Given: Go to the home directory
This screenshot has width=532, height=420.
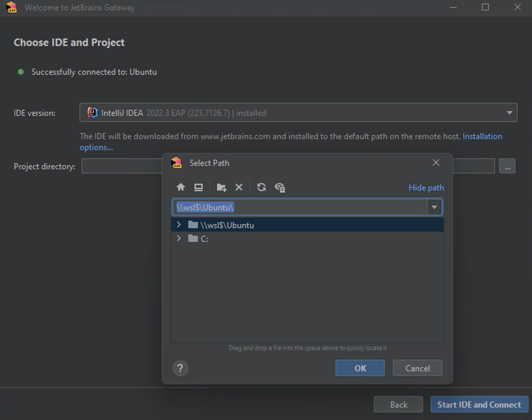Looking at the screenshot, I should (181, 187).
